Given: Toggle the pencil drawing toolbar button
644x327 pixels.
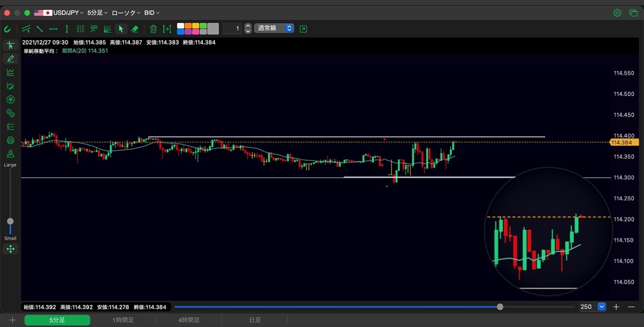Looking at the screenshot, I should (x=10, y=59).
